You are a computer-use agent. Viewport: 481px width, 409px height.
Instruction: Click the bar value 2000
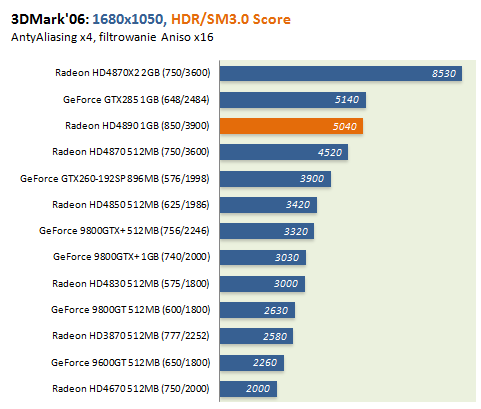[258, 389]
